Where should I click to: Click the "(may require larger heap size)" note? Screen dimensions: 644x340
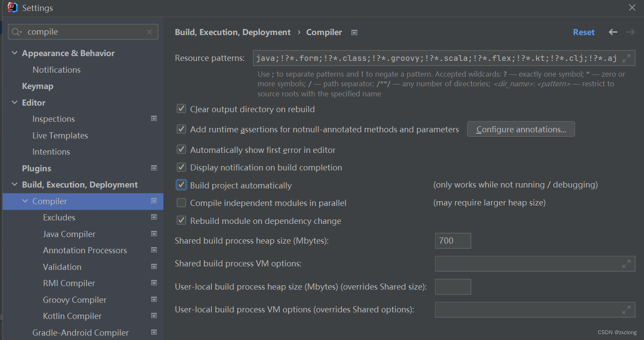point(489,203)
